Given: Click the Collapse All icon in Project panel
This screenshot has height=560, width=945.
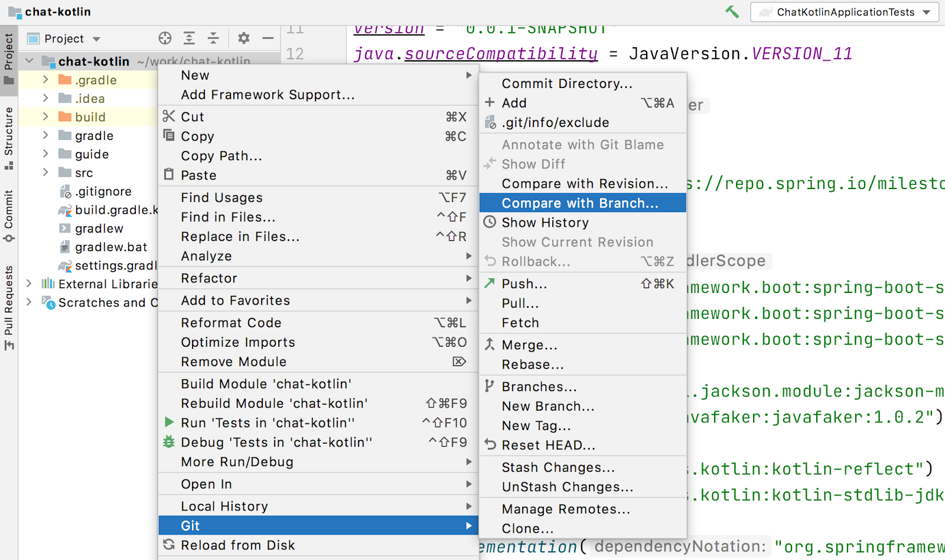Looking at the screenshot, I should click(x=213, y=38).
